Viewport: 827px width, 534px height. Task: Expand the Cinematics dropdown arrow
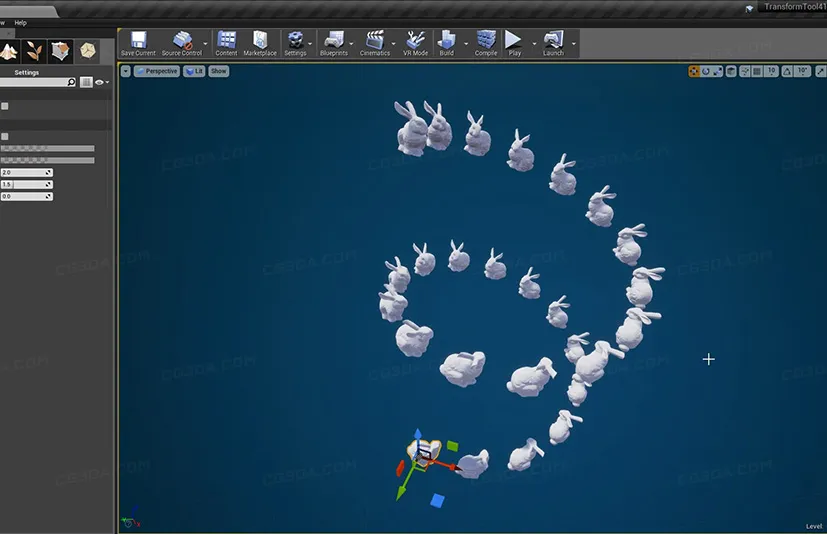coord(393,44)
